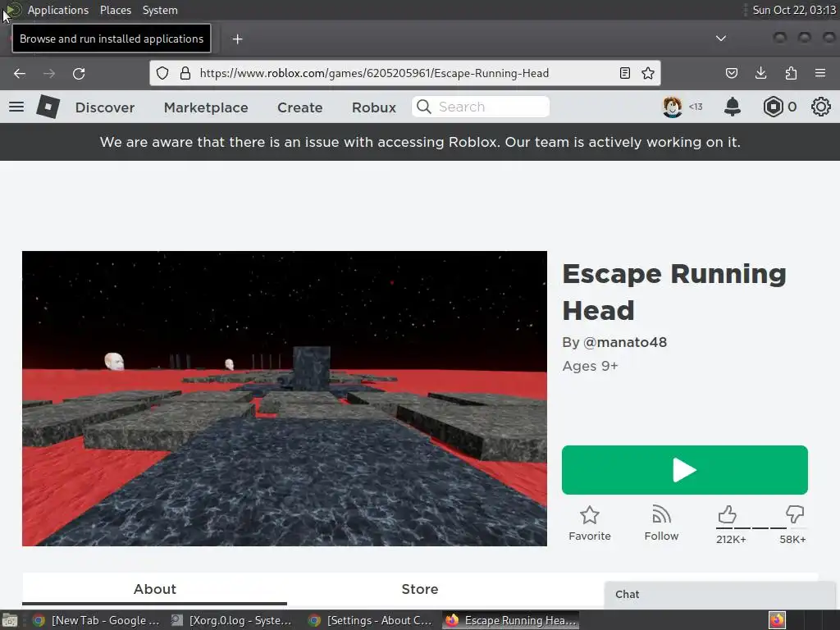Viewport: 840px width, 630px height.
Task: Save page to Pocket
Action: (x=732, y=73)
